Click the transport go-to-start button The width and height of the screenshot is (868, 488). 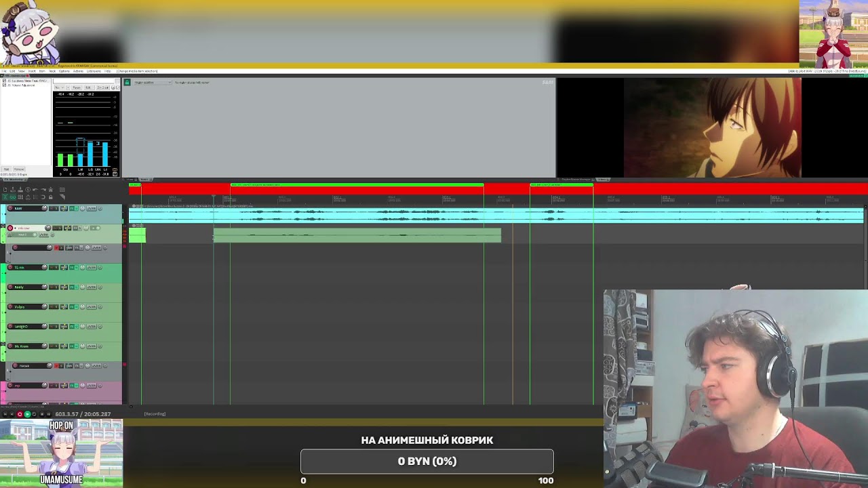5,413
